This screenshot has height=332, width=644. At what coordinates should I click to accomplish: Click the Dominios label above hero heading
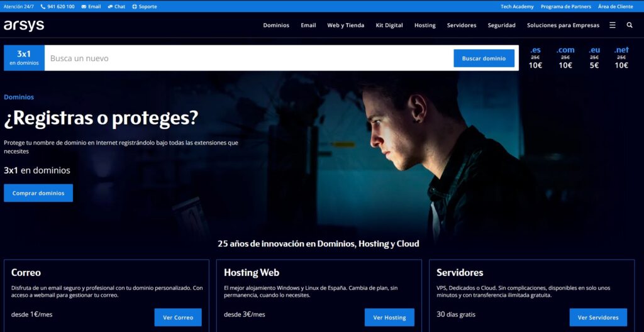tap(19, 97)
